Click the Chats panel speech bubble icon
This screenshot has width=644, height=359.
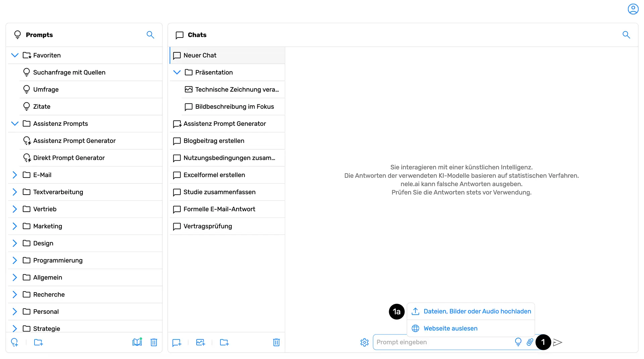179,35
